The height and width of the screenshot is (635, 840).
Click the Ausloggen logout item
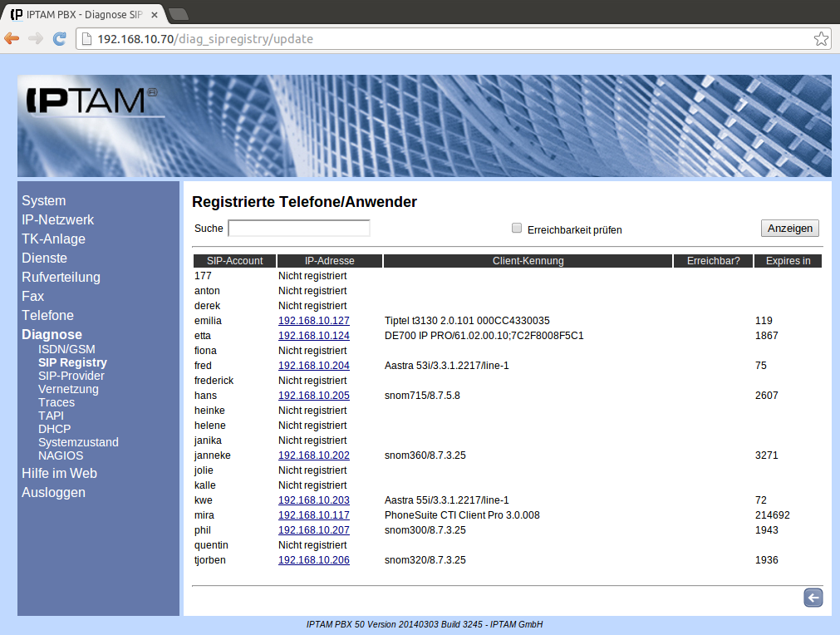(53, 493)
